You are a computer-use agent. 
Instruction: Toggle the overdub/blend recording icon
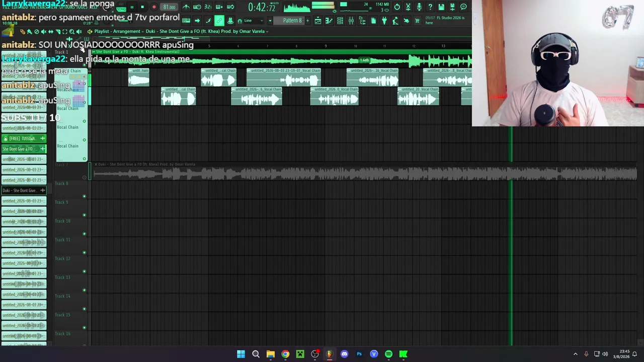219,7
